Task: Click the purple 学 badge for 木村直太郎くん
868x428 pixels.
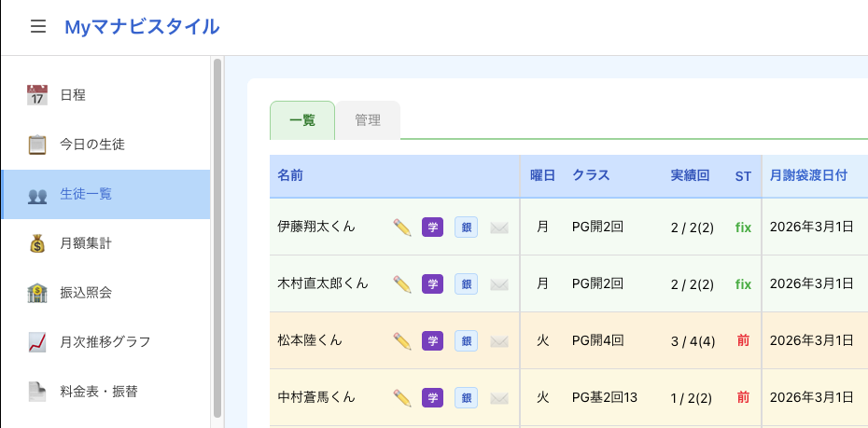Action: pos(432,284)
